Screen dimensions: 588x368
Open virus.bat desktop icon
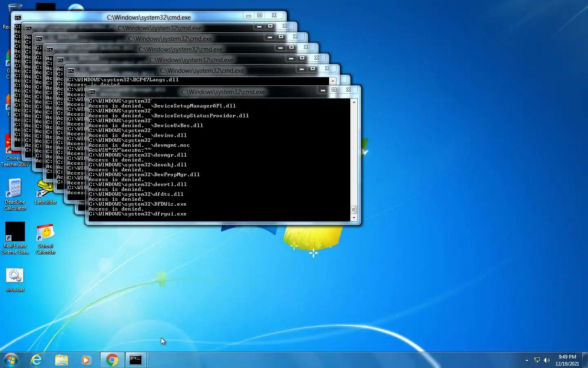pos(15,280)
